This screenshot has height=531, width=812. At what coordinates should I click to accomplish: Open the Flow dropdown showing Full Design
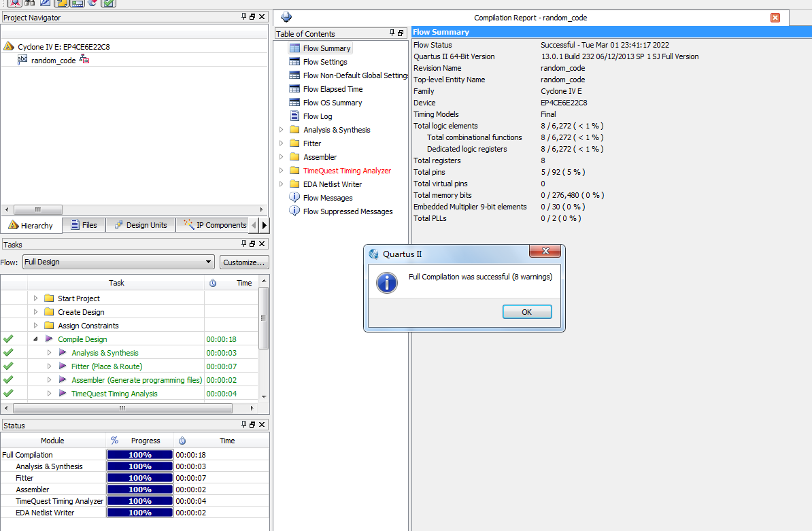(118, 262)
